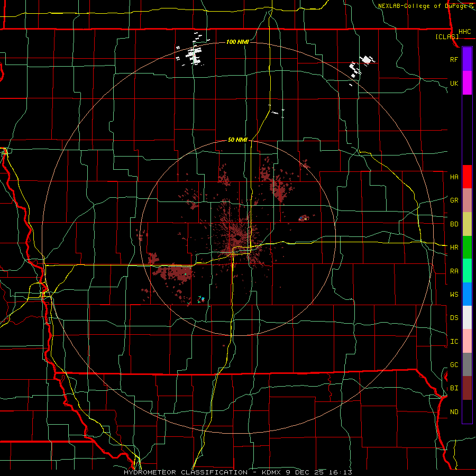This screenshot has height=476, width=476.
Task: Click the DS legend label
Action: tap(454, 318)
